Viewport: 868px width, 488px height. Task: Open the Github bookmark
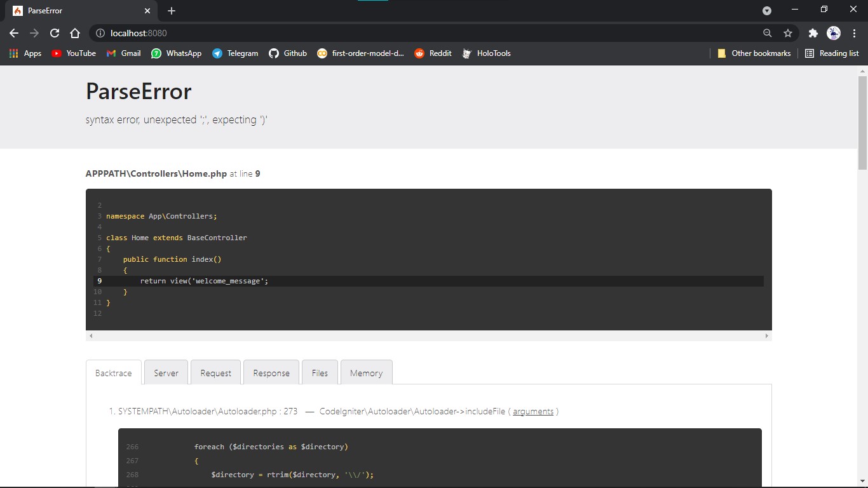(288, 53)
